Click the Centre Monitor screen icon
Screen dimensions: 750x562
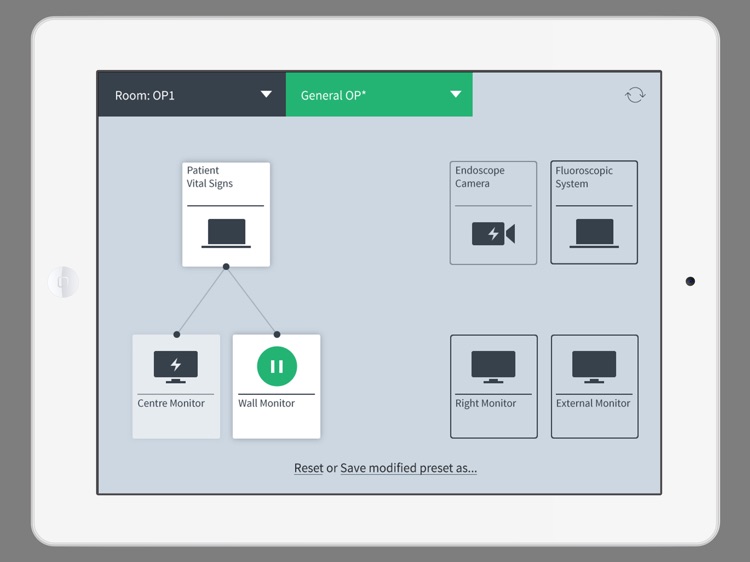[176, 367]
